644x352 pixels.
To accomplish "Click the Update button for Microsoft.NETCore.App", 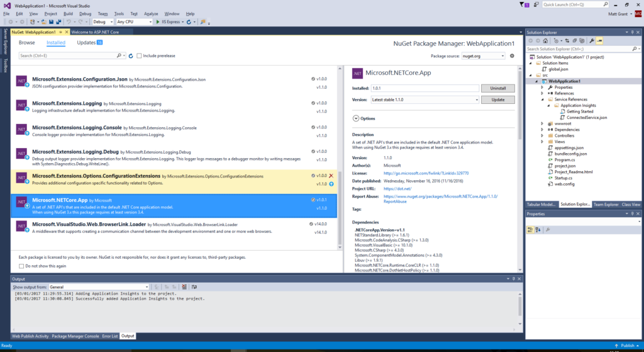I will (x=498, y=99).
